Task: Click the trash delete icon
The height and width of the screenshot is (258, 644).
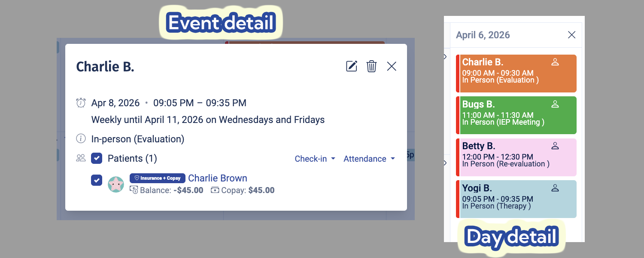Action: click(371, 66)
